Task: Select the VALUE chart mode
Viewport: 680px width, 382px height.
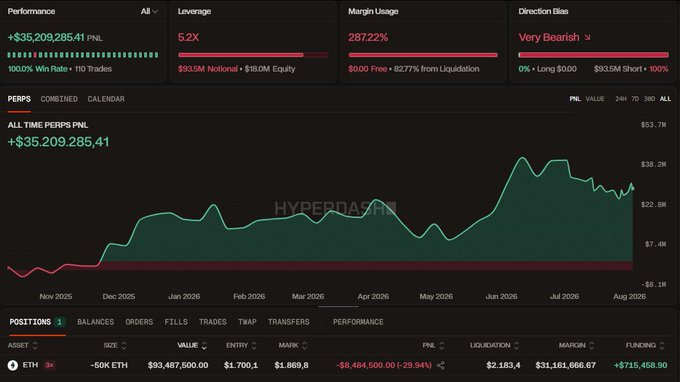Action: coord(595,99)
